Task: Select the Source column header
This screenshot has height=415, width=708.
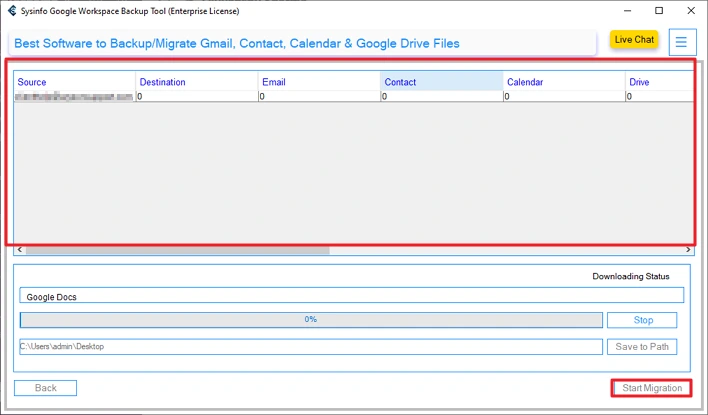Action: 75,82
